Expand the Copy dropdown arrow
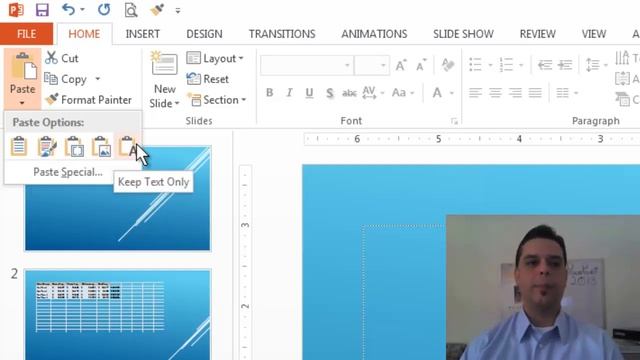640x360 pixels. [98, 79]
